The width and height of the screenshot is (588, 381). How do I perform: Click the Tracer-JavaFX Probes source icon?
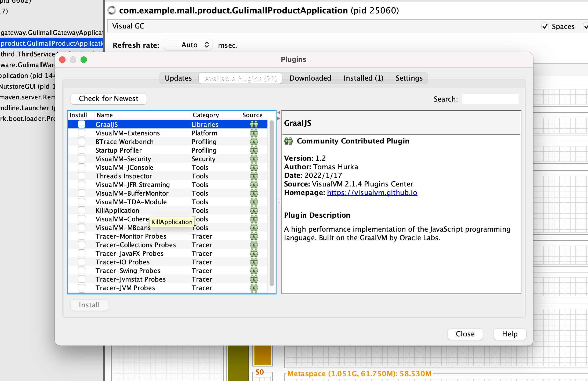[254, 253]
